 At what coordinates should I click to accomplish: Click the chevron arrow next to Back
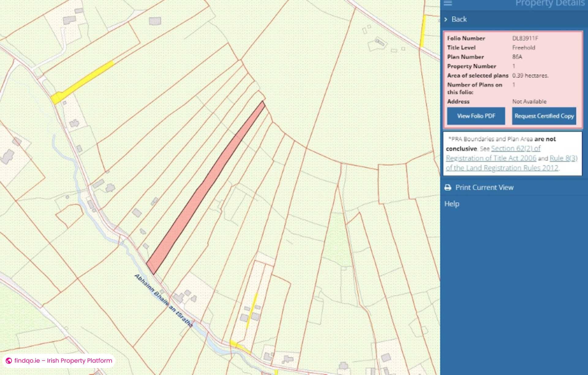tap(446, 19)
